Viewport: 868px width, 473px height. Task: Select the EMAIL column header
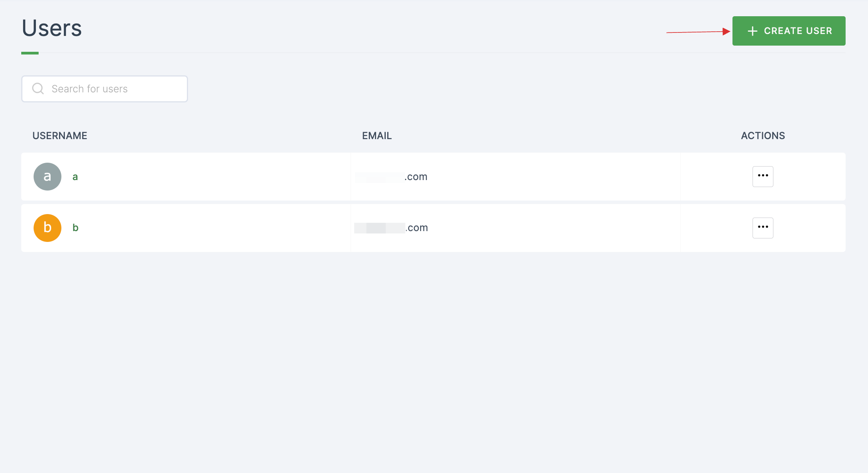377,135
